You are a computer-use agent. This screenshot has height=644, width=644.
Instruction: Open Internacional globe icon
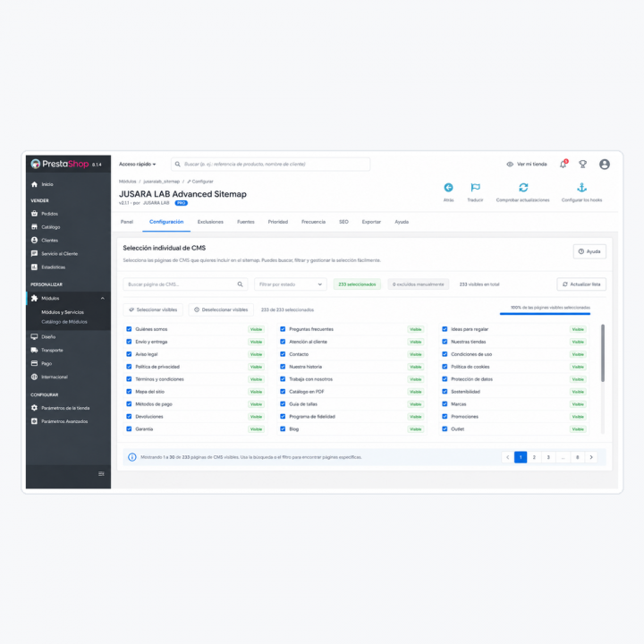[x=35, y=377]
